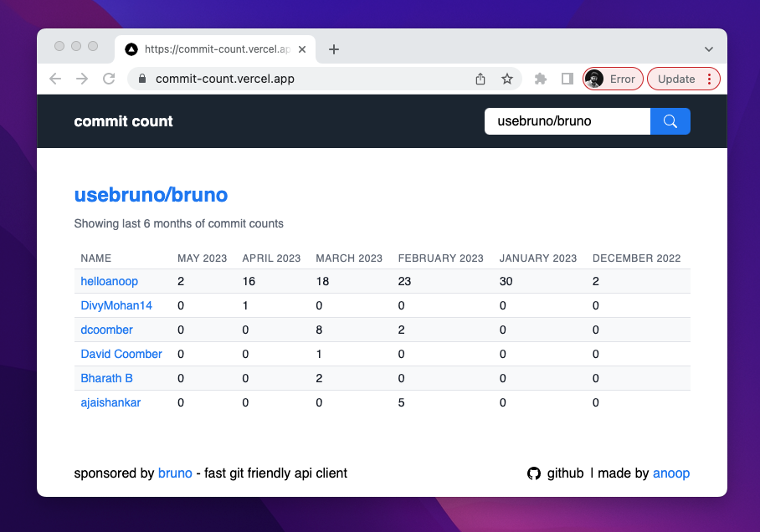
Task: Click the lock icon in address bar
Action: click(x=142, y=79)
